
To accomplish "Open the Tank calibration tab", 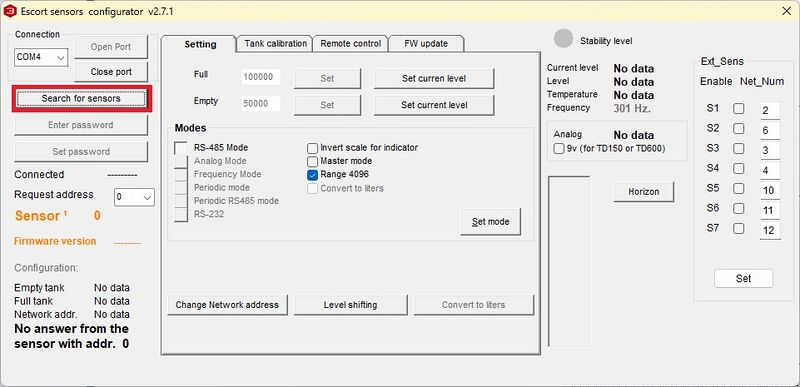I will click(276, 43).
